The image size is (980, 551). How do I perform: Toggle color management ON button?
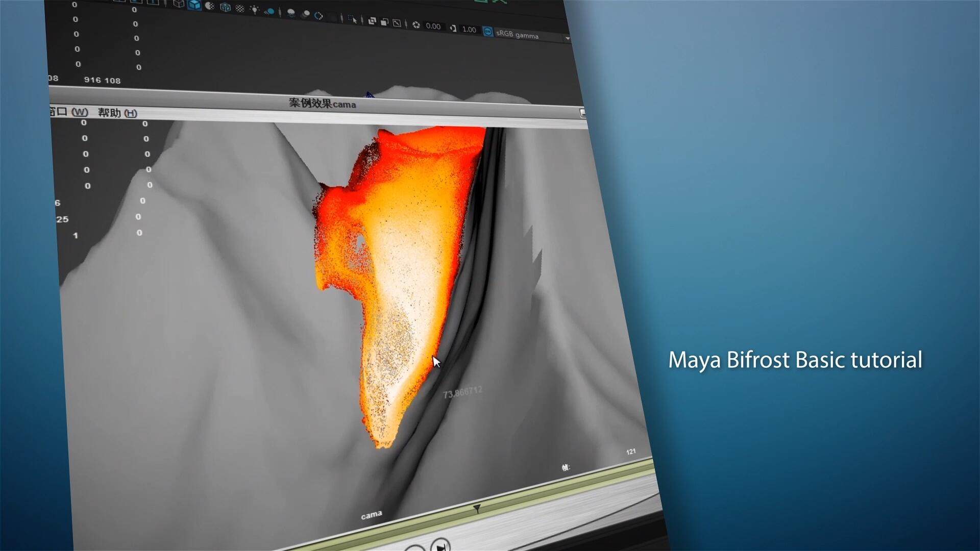488,32
